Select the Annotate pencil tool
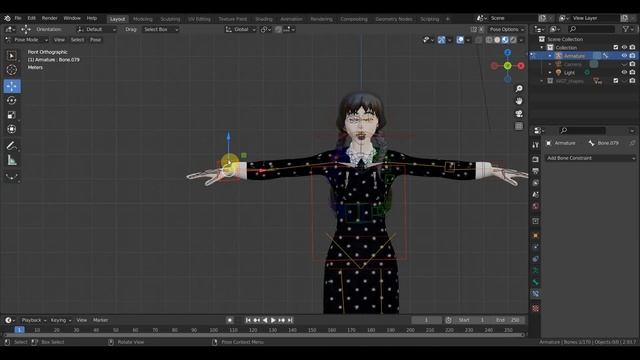 click(x=12, y=146)
